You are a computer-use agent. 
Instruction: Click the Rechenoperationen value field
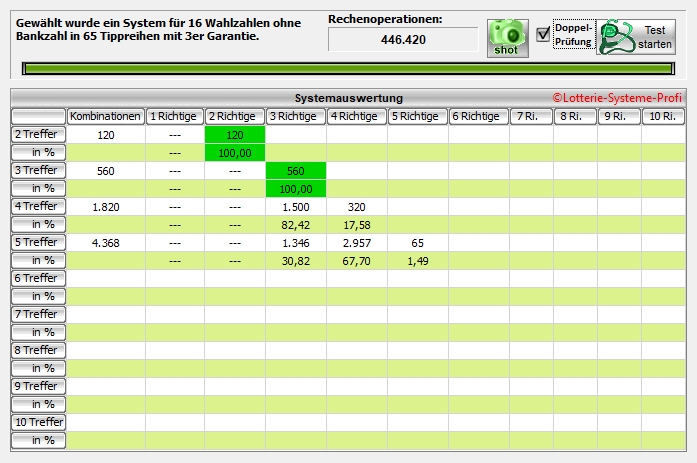coord(403,40)
